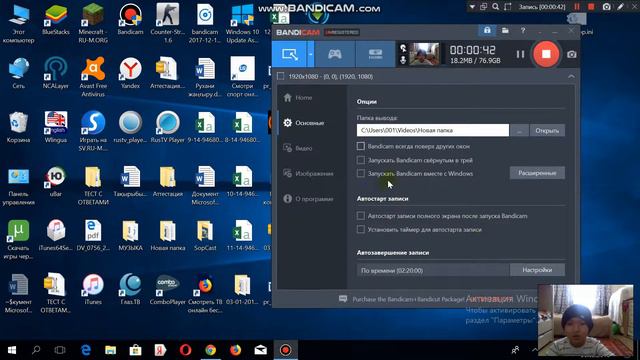Open the Wlingua desktop icon
This screenshot has height=360, width=640.
point(56,127)
